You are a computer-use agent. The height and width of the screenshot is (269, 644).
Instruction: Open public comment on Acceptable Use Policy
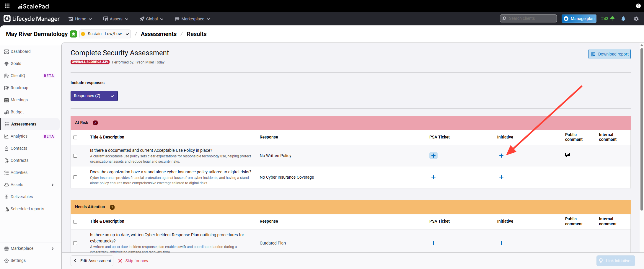pos(567,155)
